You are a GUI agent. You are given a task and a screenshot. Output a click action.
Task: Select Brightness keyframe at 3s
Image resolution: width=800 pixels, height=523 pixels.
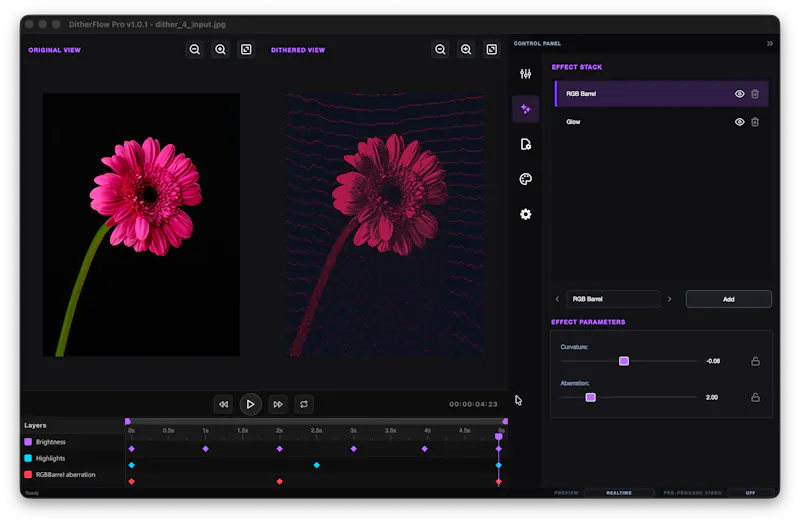354,449
